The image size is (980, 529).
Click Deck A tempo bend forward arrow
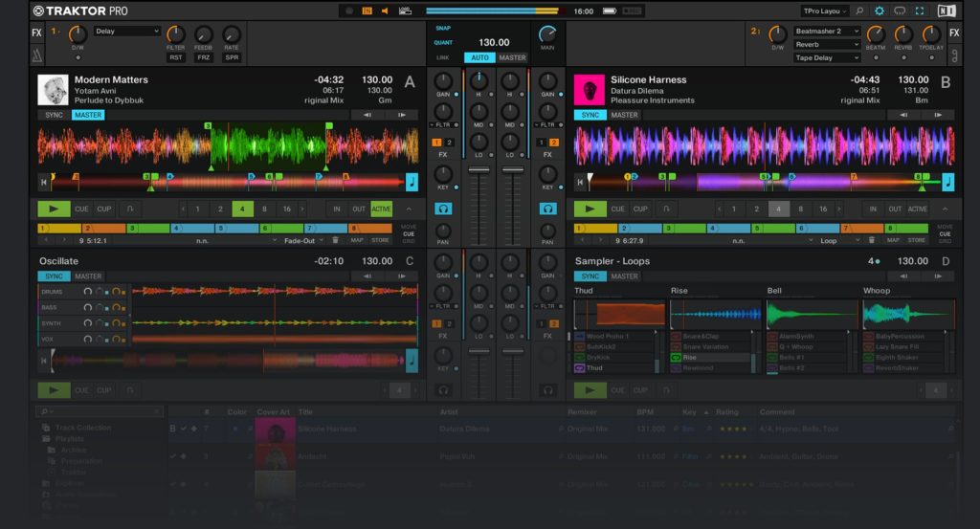401,115
